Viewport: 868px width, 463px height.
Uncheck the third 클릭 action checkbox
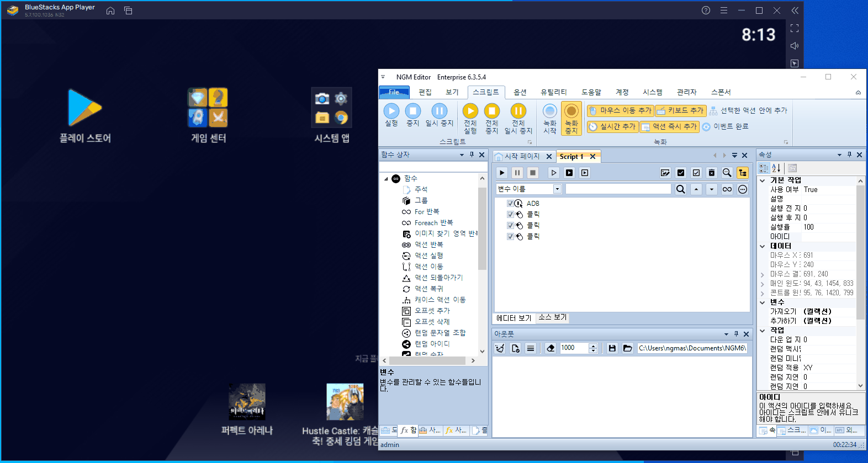(510, 237)
